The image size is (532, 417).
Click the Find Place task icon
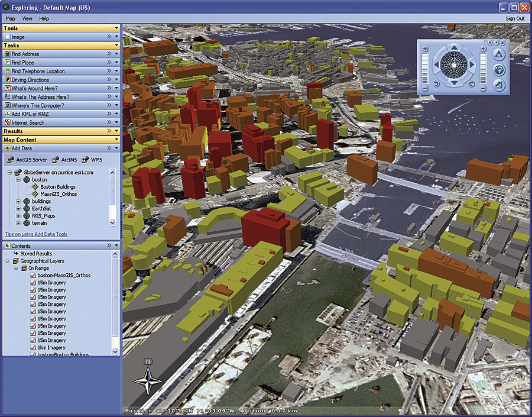(x=8, y=63)
